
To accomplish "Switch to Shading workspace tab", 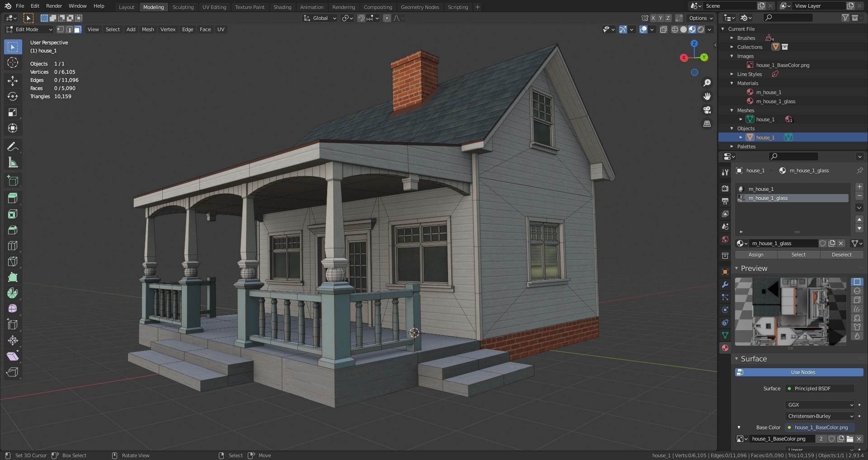I will pos(282,7).
